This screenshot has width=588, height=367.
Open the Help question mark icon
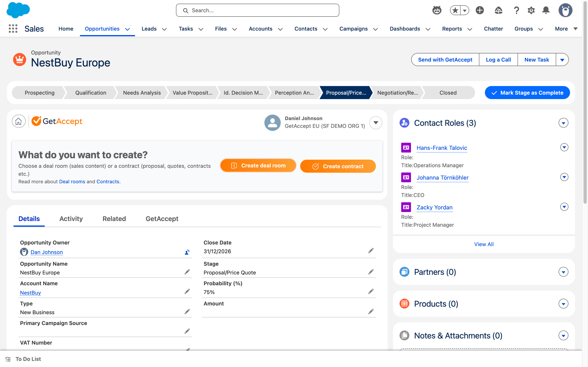tap(516, 11)
